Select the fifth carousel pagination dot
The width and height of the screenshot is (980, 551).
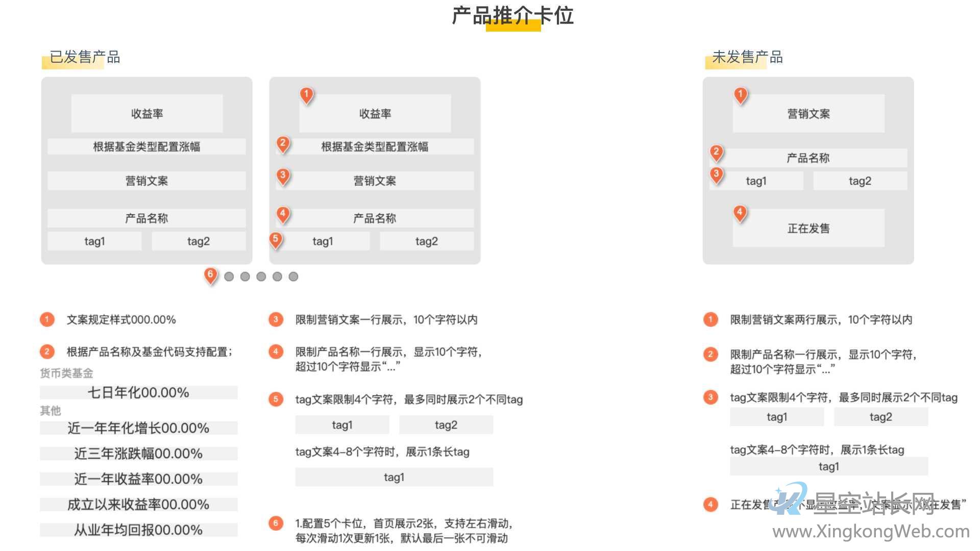point(293,277)
